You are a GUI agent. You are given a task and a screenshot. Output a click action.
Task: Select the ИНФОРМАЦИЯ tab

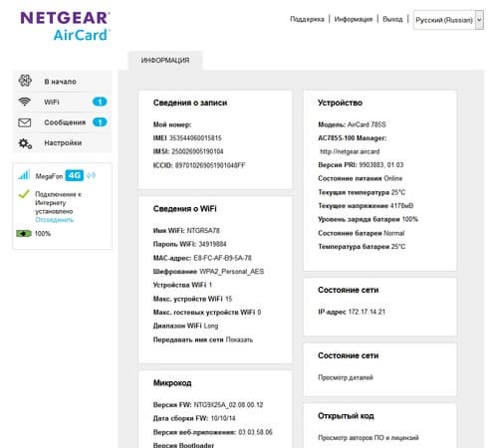click(165, 61)
